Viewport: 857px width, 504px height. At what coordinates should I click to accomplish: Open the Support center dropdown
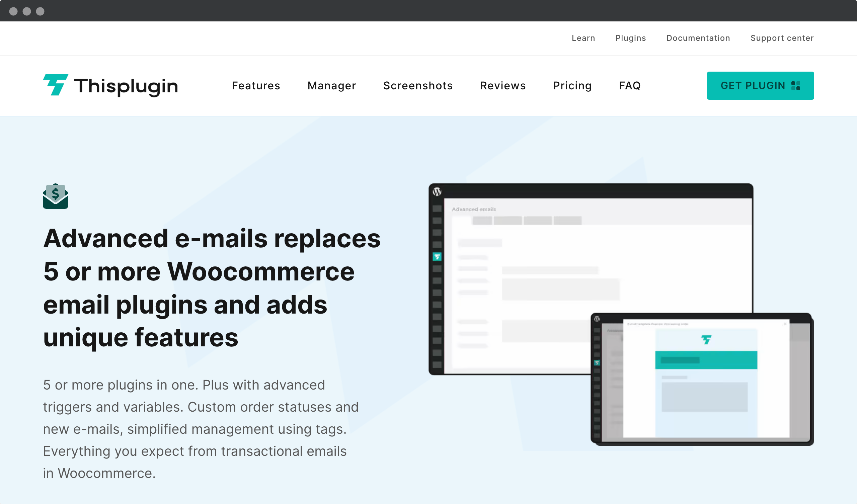tap(783, 38)
